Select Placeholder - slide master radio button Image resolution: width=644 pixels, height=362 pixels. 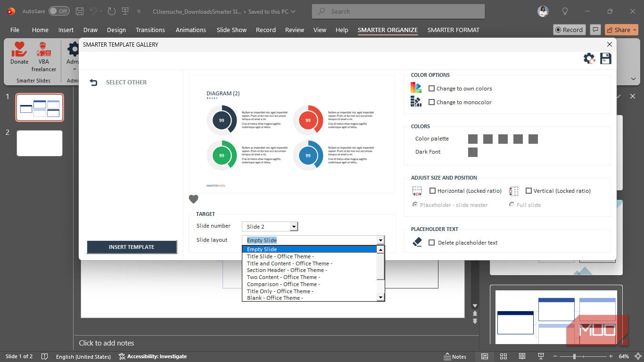[415, 205]
